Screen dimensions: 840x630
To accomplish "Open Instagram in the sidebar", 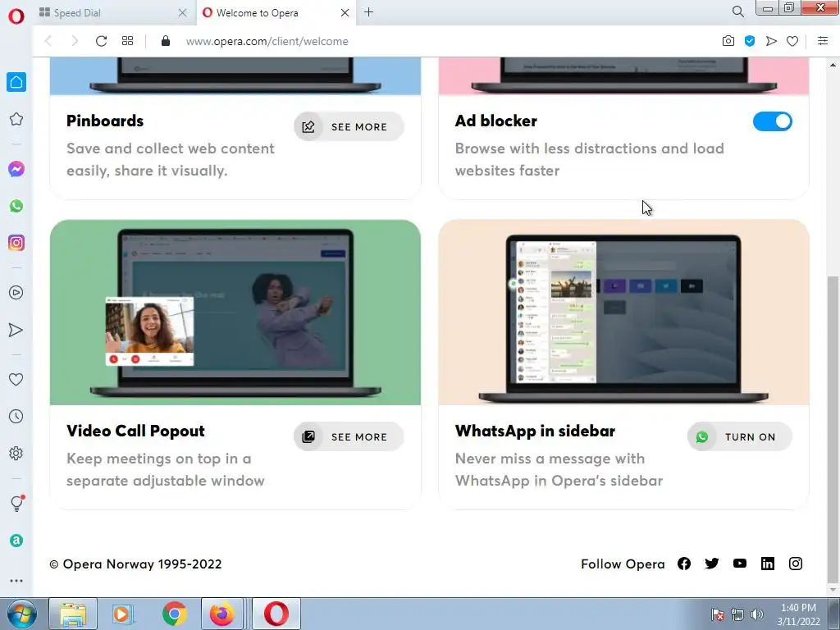I will (x=16, y=243).
